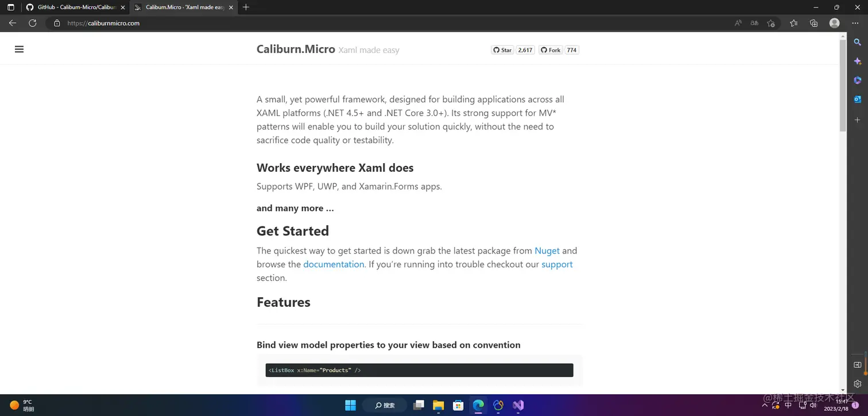Click the ListBox Products code snippet
The width and height of the screenshot is (868, 416).
[419, 370]
